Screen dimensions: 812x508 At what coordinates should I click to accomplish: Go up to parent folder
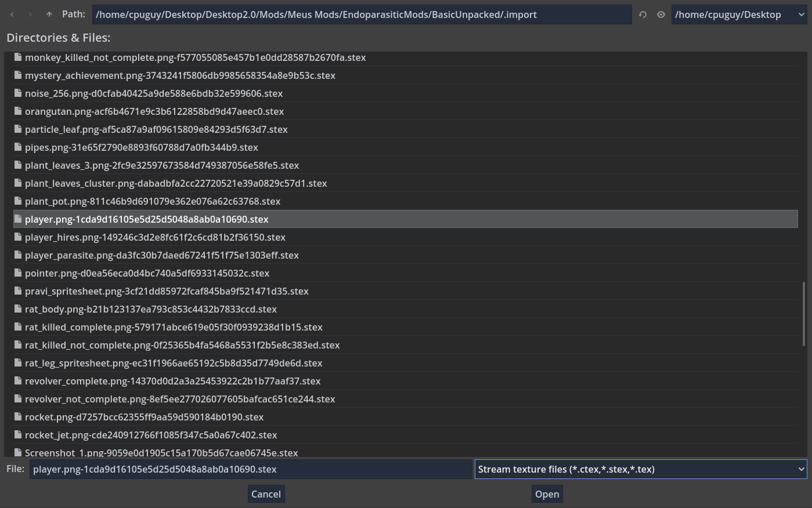pos(49,14)
